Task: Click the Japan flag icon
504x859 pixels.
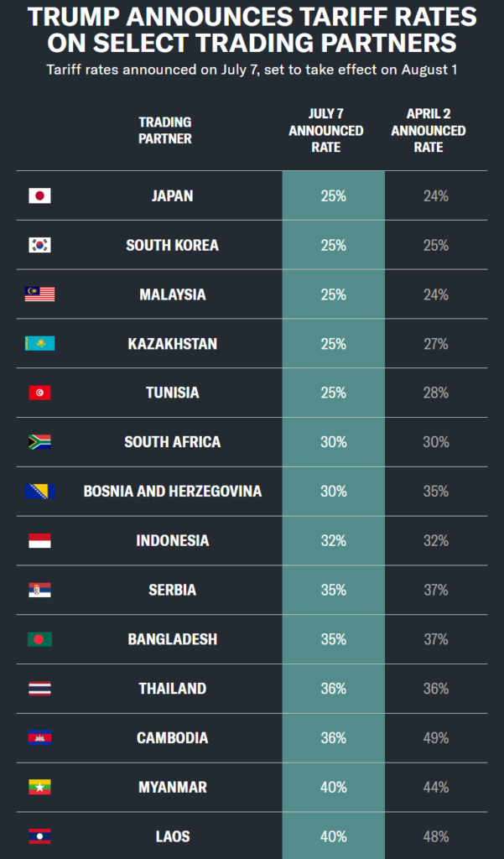Action: 39,195
